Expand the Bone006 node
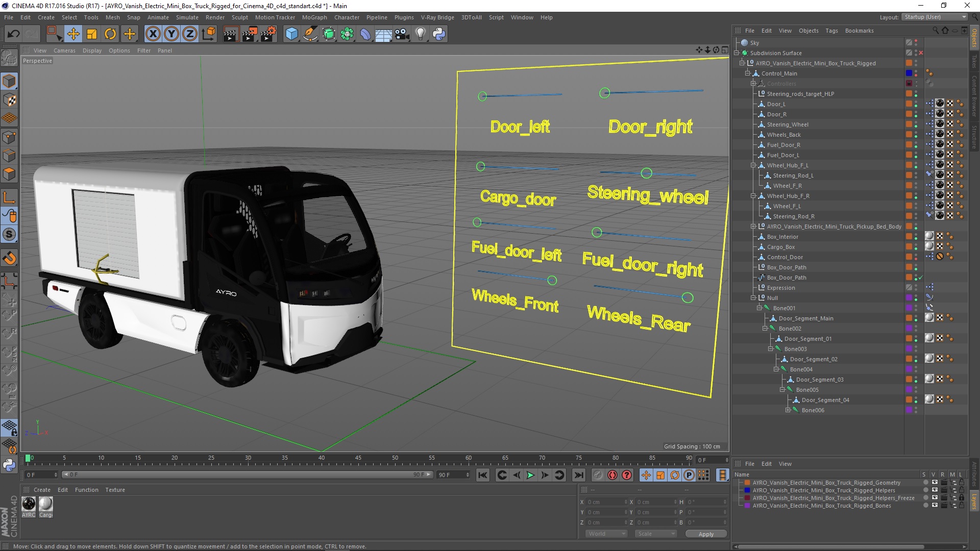 [788, 410]
